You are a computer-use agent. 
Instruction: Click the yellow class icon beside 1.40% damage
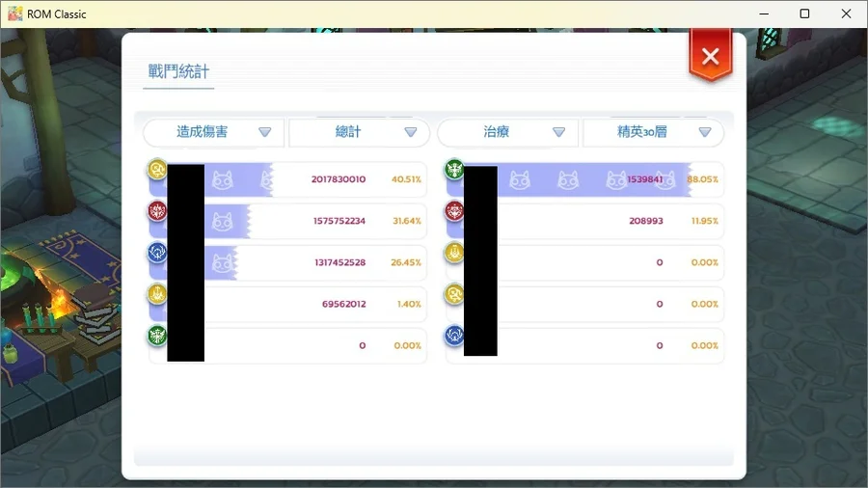tap(157, 295)
